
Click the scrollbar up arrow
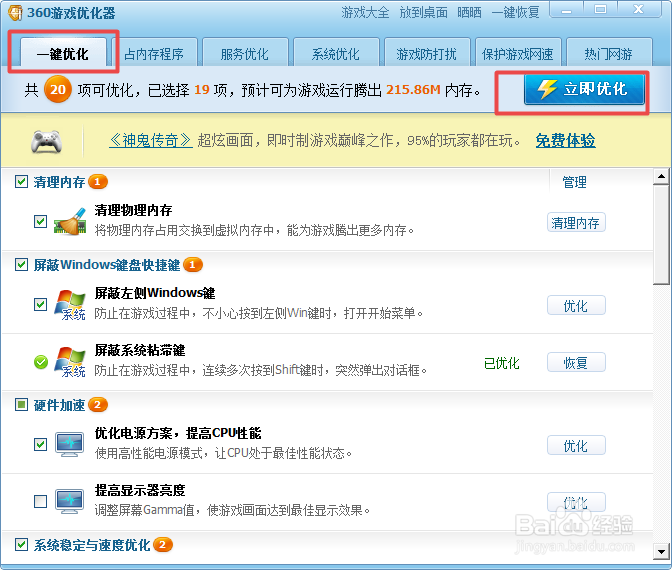[x=661, y=176]
